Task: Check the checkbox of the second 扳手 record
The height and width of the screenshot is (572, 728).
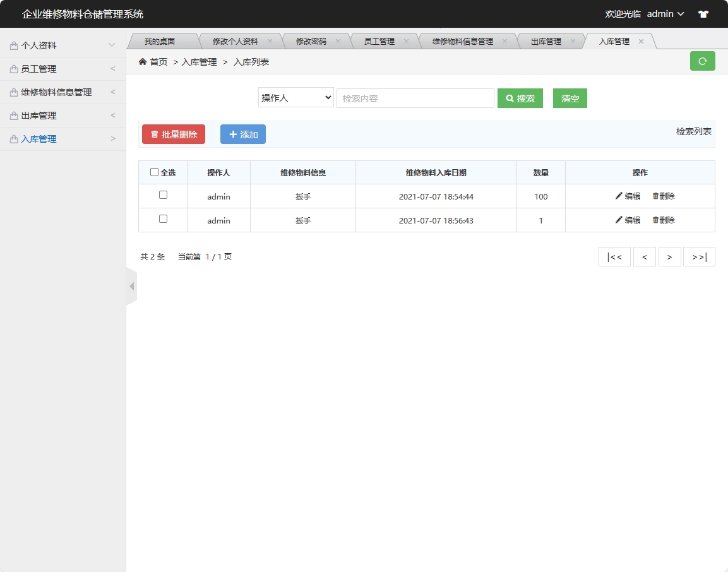Action: pyautogui.click(x=162, y=220)
